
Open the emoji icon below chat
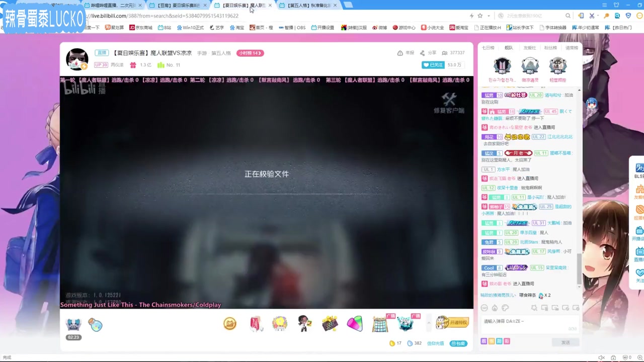coord(484,308)
